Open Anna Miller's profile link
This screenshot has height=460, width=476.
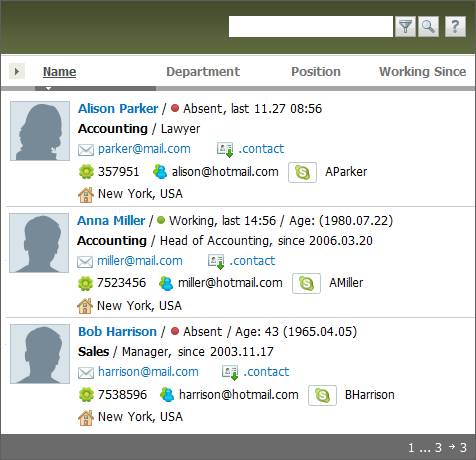coord(111,221)
